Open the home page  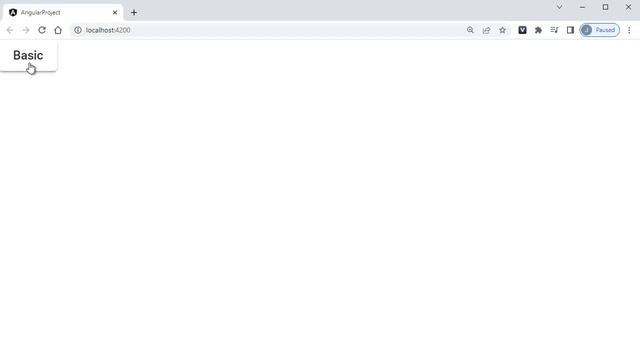click(x=58, y=30)
